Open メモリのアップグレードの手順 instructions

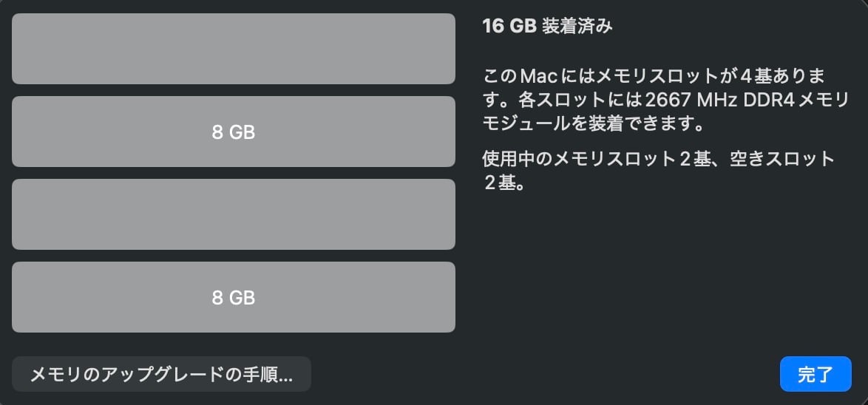[x=161, y=375]
